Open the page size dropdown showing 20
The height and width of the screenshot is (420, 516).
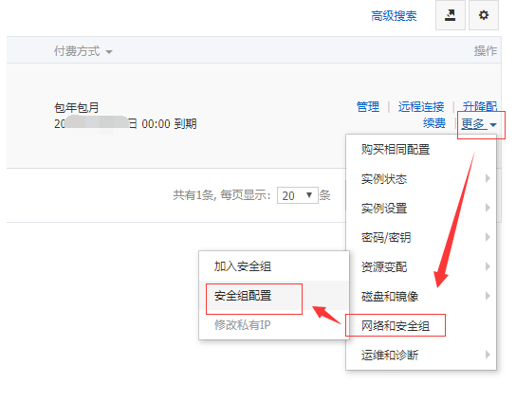[x=298, y=195]
